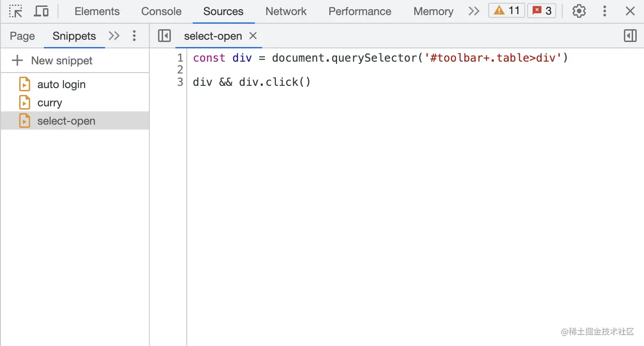644x346 pixels.
Task: Open the Page navigator tab
Action: (x=22, y=36)
